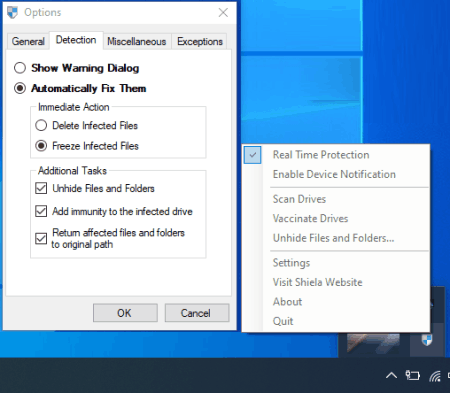Click the Additional Tasks group label
This screenshot has width=450, height=393.
point(72,171)
